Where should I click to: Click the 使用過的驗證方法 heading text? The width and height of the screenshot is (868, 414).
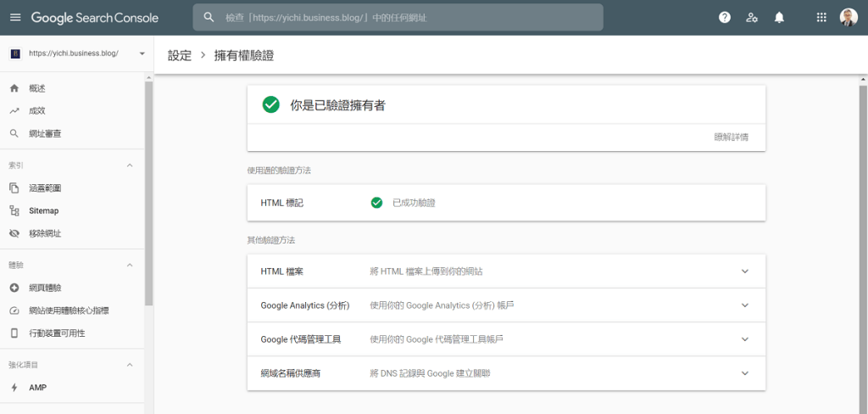click(x=279, y=171)
